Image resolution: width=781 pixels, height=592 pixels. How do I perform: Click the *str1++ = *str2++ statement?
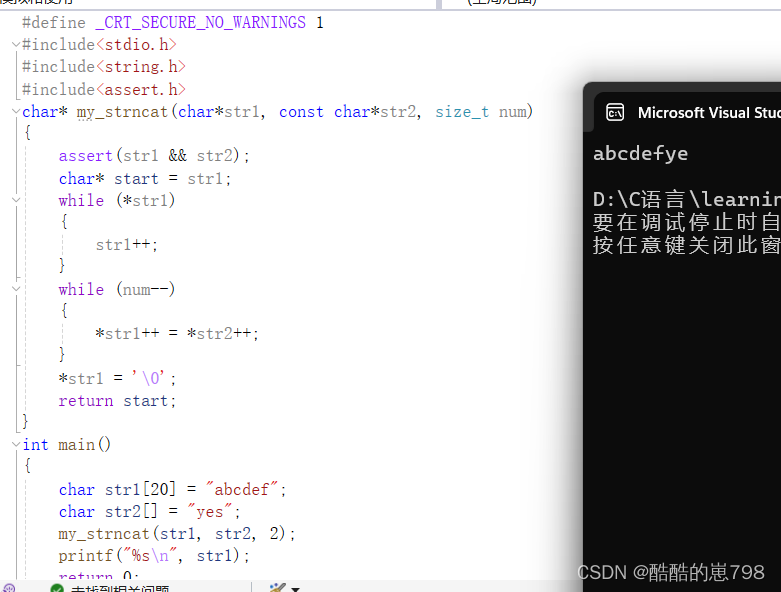[177, 334]
